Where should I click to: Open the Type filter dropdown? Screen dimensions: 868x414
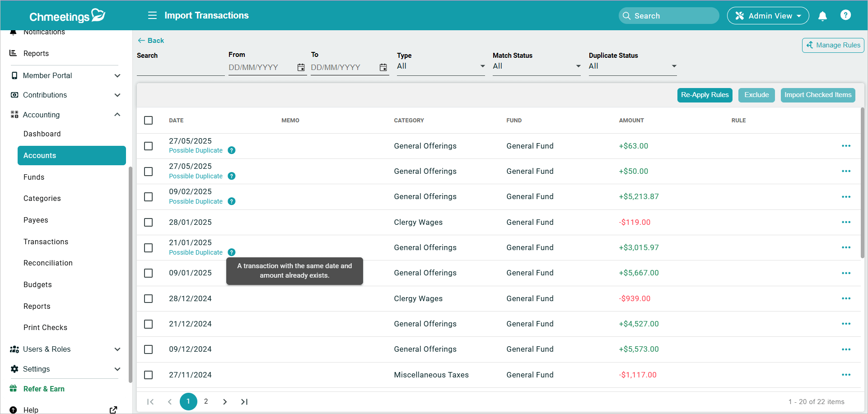[x=440, y=66]
